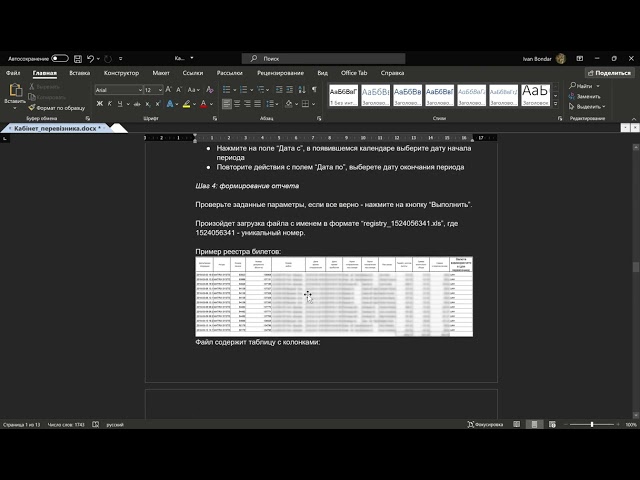Open spell check icon in status bar
Screen dimensions: 640x480
(96, 424)
